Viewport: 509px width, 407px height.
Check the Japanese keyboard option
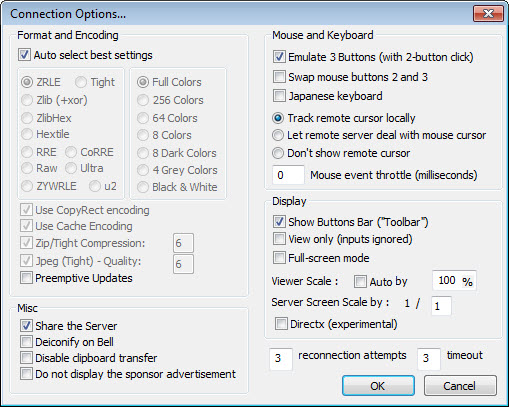[279, 96]
